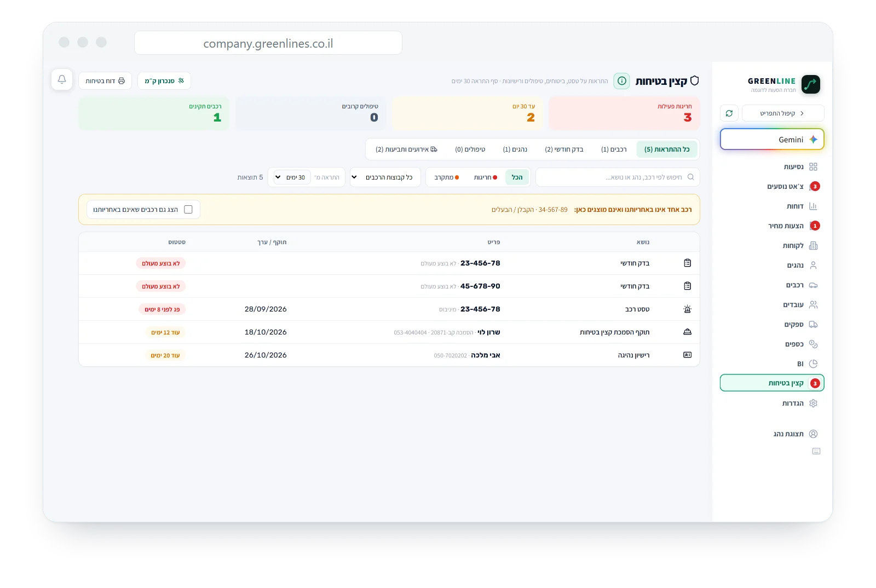Open כל קבוצות הרכבים dropdown
This screenshot has width=876, height=588.
(x=385, y=177)
